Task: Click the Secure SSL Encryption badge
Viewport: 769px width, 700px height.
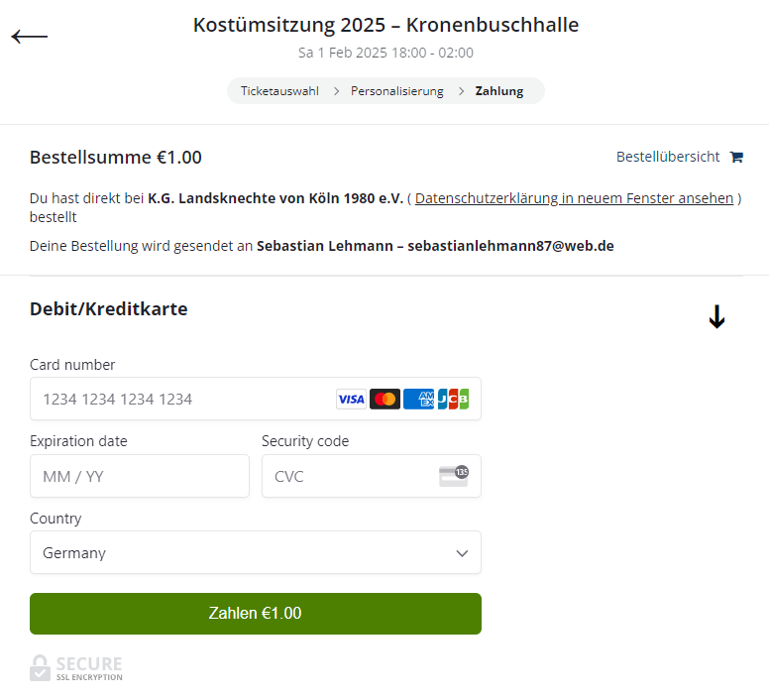Action: 76,667
